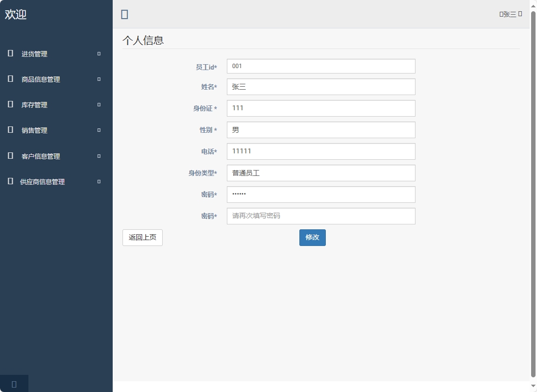Screen dimensions: 537x392
Task: Open the 销售管理 menu entry
Action: (34, 130)
